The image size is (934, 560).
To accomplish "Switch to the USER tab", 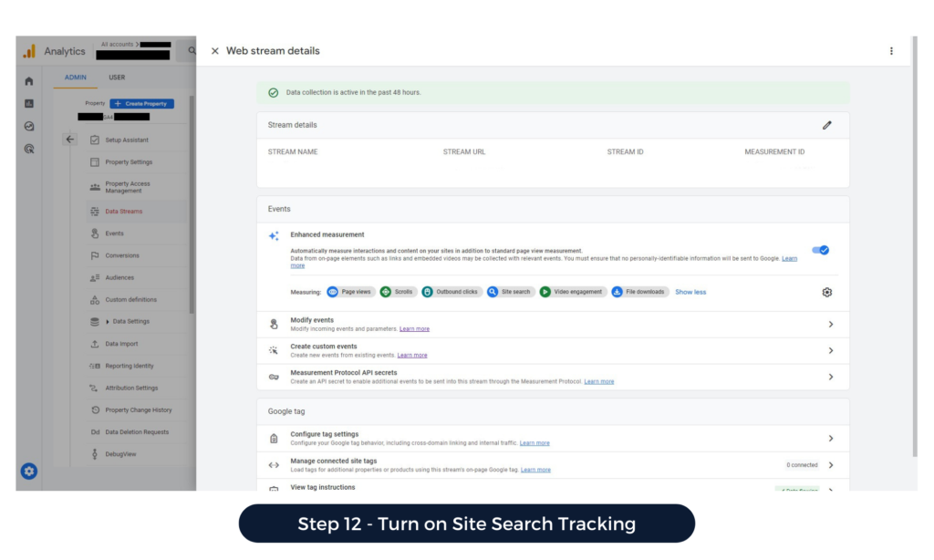I will pyautogui.click(x=117, y=78).
